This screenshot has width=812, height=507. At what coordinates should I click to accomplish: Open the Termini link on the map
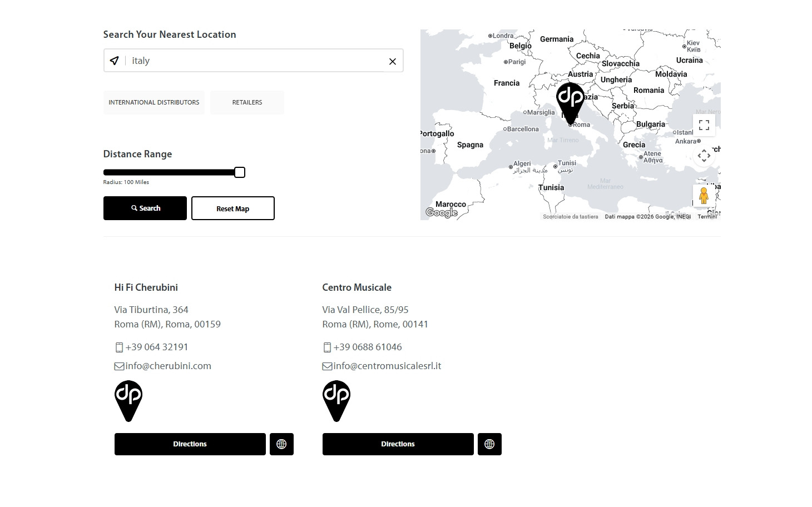[707, 217]
